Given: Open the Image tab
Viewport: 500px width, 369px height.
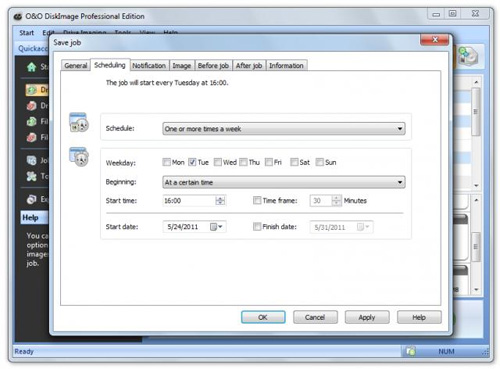Looking at the screenshot, I should [x=182, y=65].
